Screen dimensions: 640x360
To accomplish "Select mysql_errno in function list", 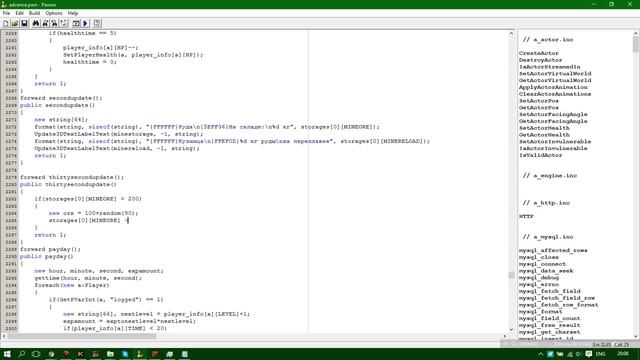I will (x=539, y=284).
